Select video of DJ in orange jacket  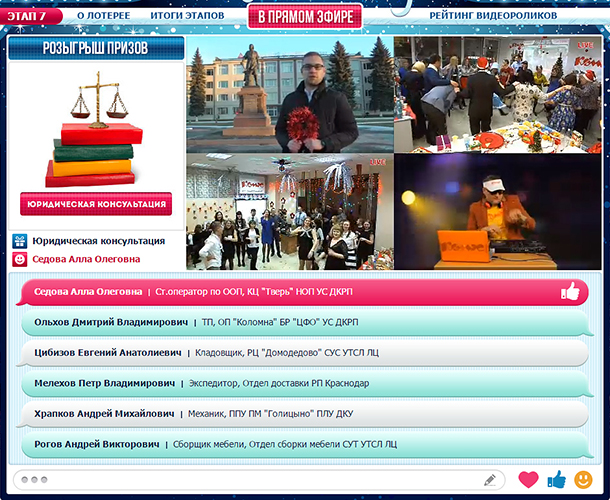[x=498, y=212]
